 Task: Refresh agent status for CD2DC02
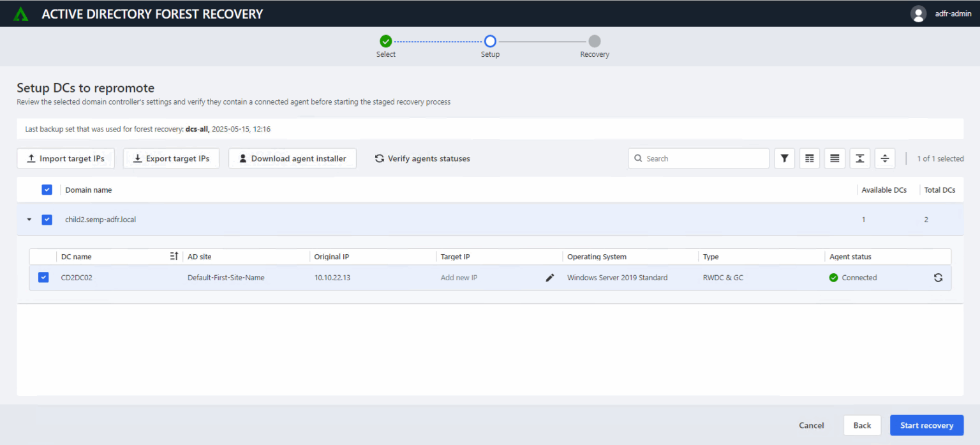(938, 277)
